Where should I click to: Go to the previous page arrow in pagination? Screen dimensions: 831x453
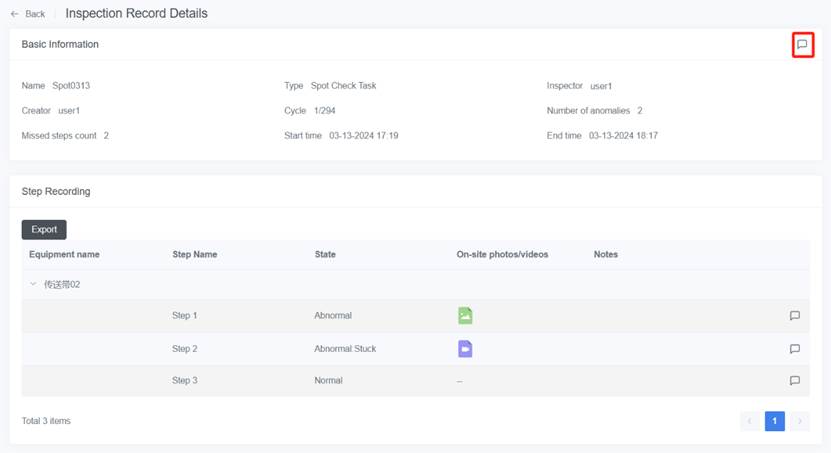pyautogui.click(x=750, y=421)
